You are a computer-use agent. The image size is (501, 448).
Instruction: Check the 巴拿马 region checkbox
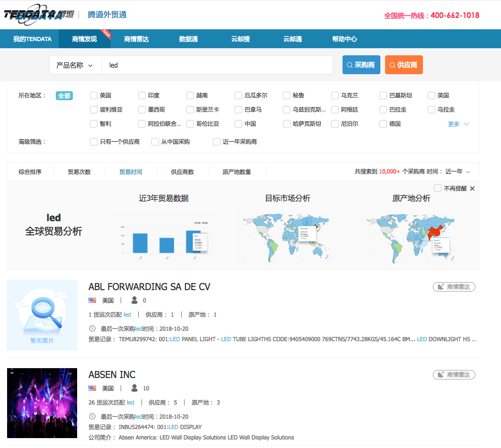click(x=238, y=110)
